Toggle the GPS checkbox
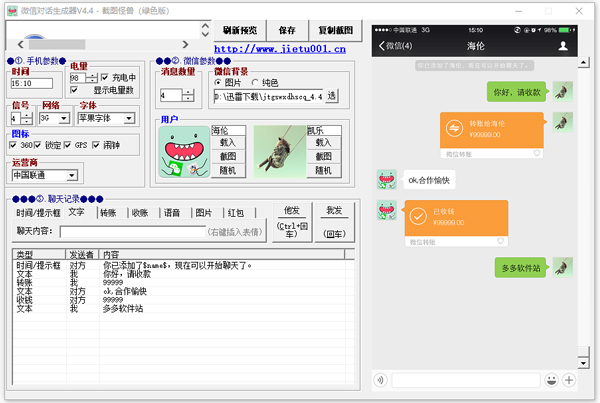600x403 pixels. coord(67,145)
